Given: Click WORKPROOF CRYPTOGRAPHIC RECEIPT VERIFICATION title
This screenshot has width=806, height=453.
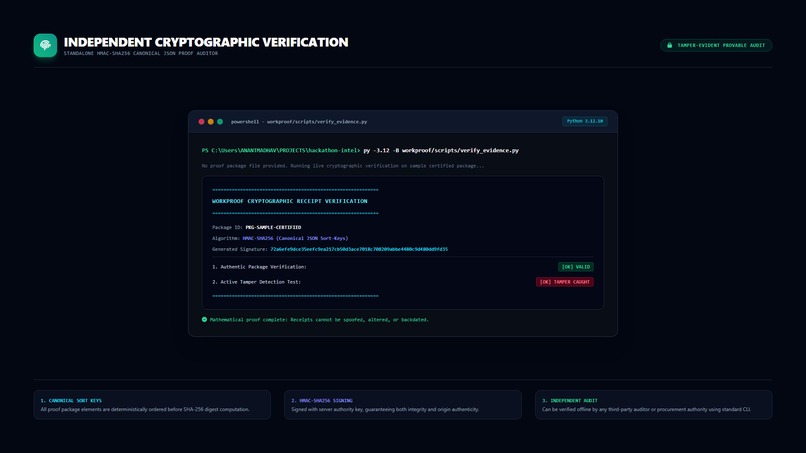Looking at the screenshot, I should click(x=290, y=201).
